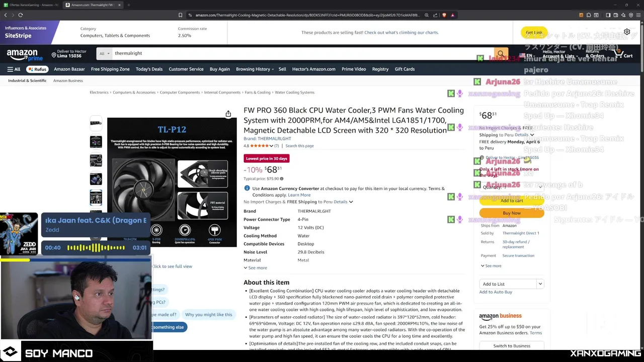This screenshot has height=362, width=644.
Task: Expand Browsing History dropdown
Action: click(x=255, y=69)
